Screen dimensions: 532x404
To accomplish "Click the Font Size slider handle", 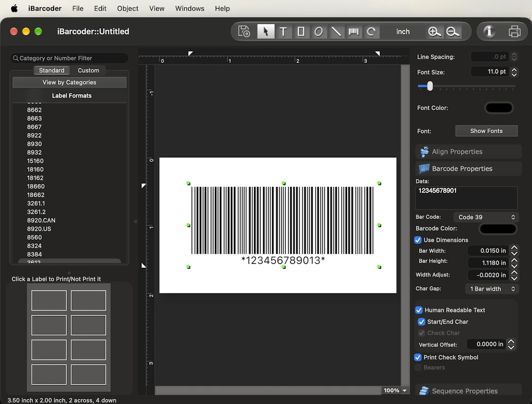I will [x=430, y=86].
